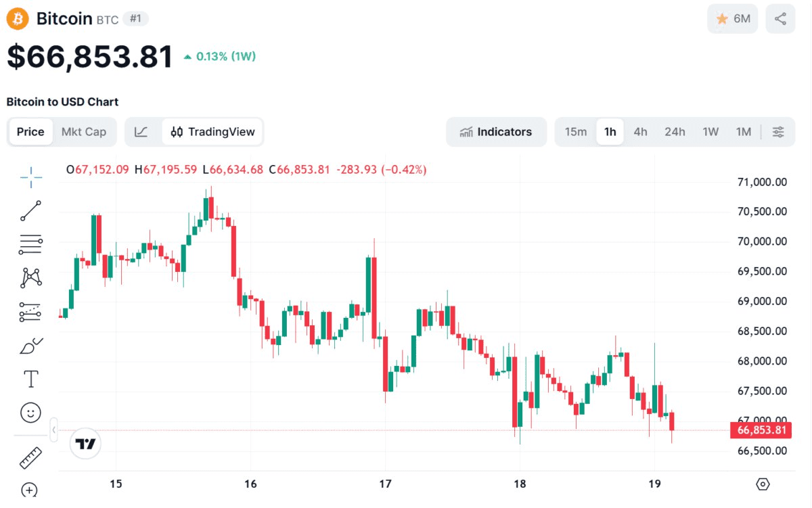Collapse the drawing toolbar with chevron

[53, 429]
